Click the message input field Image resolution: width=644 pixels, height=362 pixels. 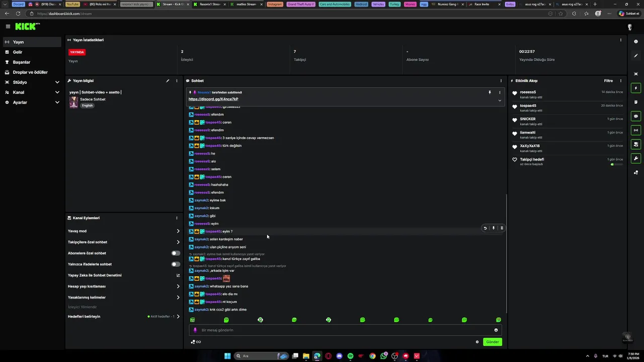pos(345,330)
